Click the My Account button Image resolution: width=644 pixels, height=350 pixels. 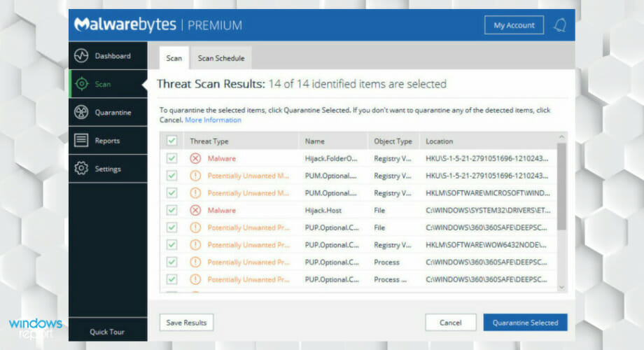coord(514,25)
